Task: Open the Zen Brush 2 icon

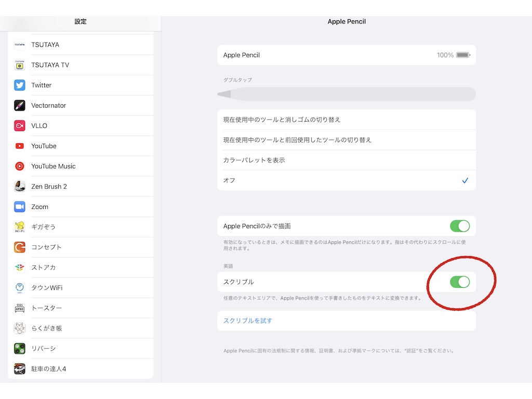Action: pos(20,187)
